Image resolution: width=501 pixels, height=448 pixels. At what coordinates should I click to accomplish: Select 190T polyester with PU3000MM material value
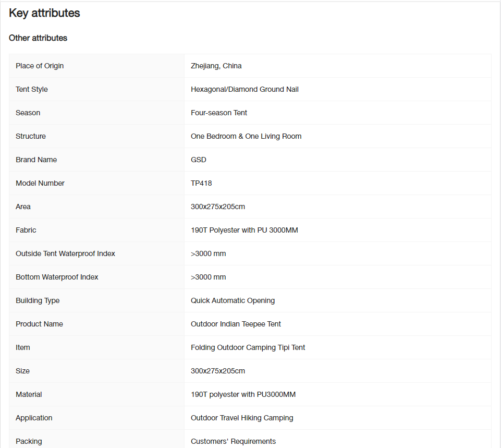[243, 395]
